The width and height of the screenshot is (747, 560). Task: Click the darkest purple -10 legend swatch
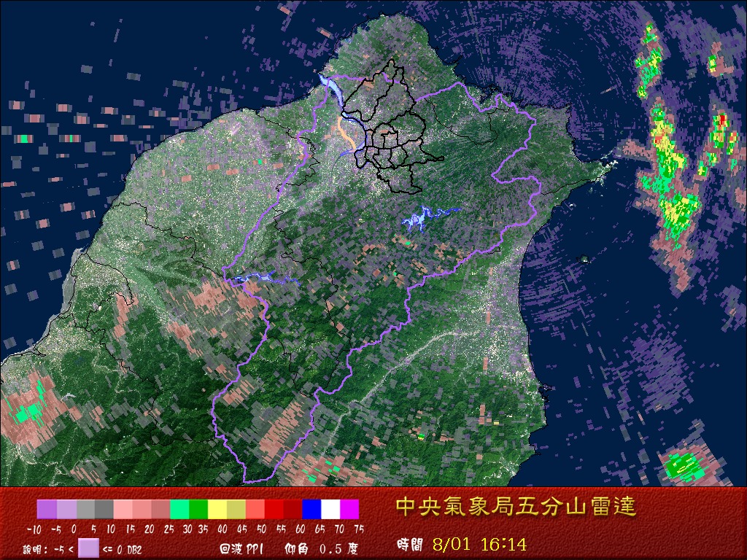coord(47,509)
